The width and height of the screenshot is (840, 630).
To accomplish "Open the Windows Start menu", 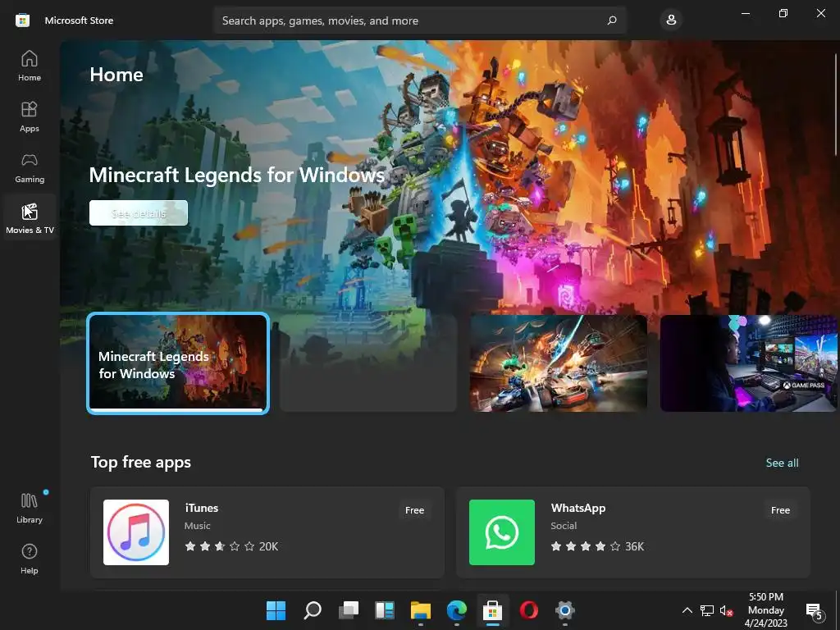I will point(276,610).
